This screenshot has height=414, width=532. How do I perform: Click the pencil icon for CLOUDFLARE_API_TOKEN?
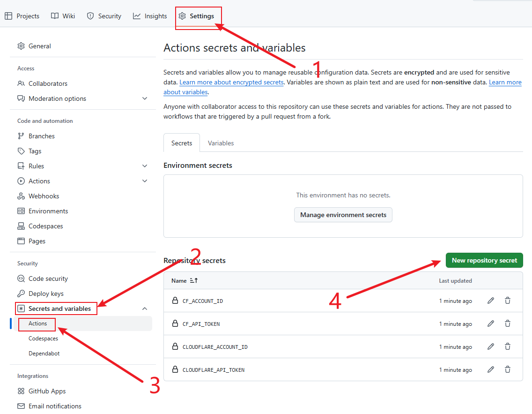(x=491, y=369)
